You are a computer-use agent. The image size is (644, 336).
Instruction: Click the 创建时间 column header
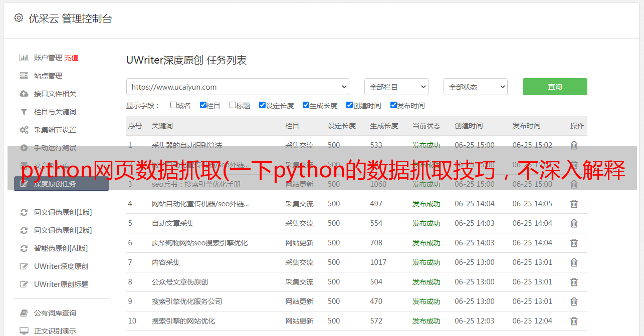coord(469,126)
